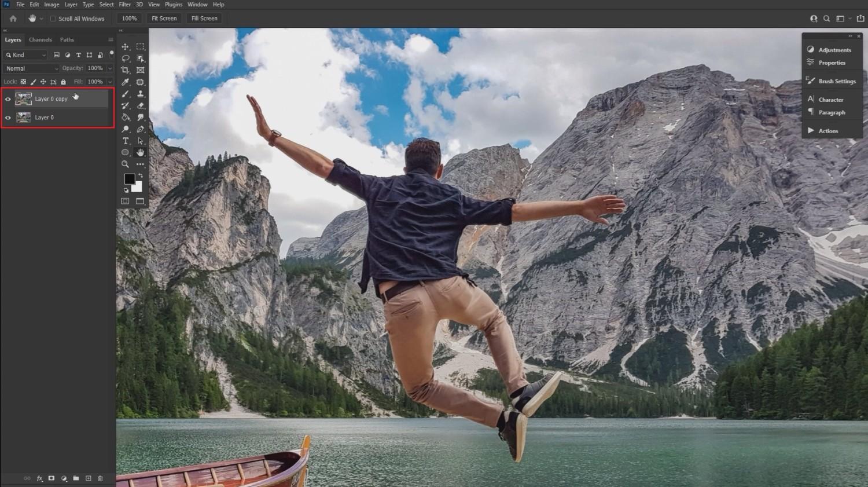Reset to default foreground and background colors

click(126, 190)
